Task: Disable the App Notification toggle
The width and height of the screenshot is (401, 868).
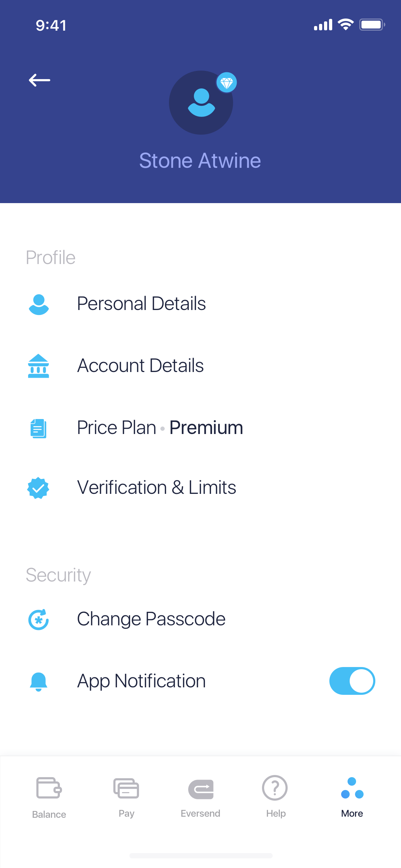Action: (352, 681)
